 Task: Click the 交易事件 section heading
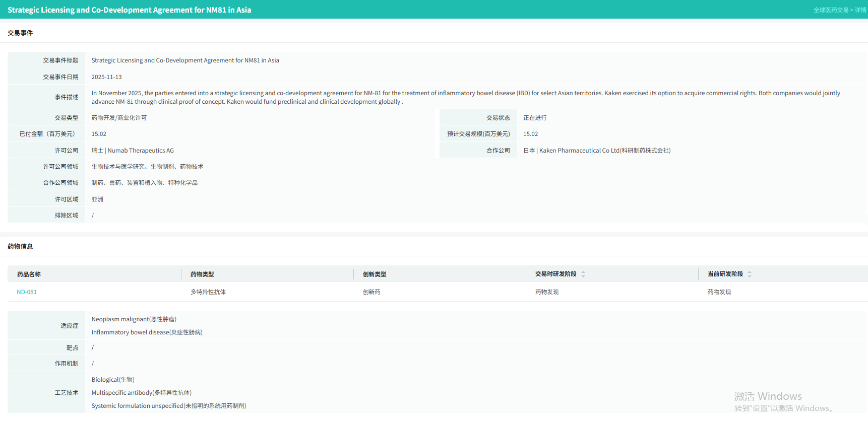point(20,33)
